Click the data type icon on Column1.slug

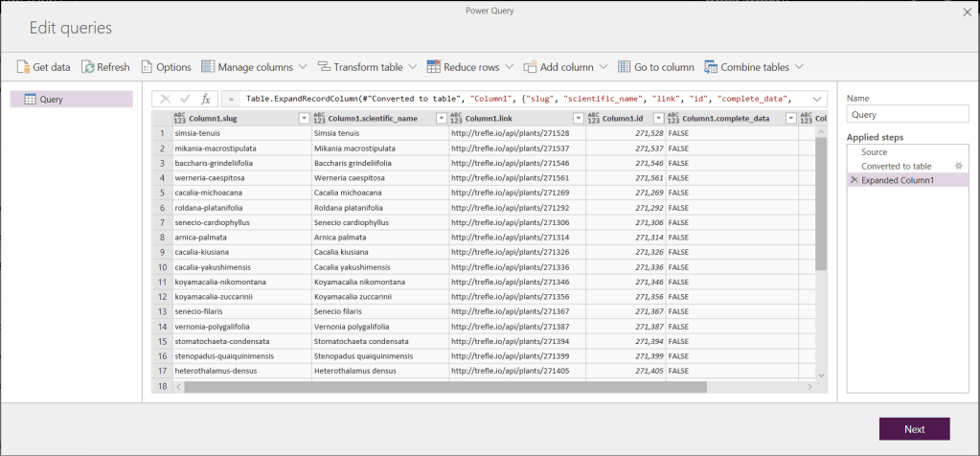(x=180, y=118)
